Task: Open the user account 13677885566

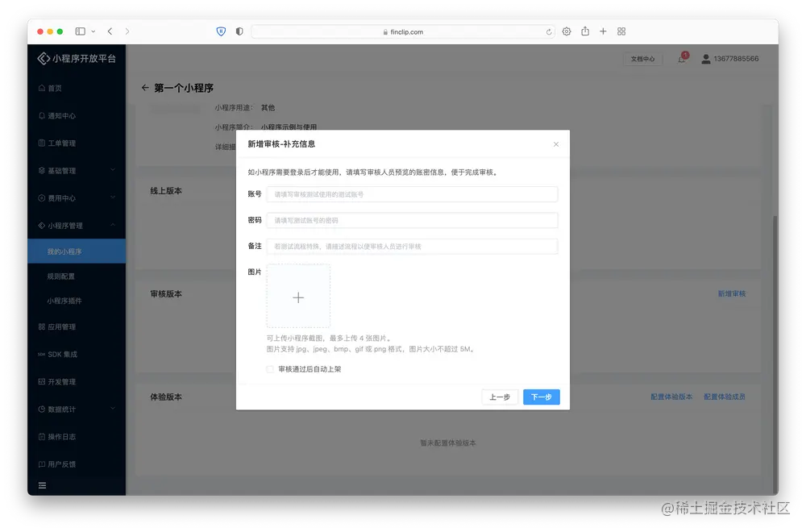Action: (x=730, y=59)
